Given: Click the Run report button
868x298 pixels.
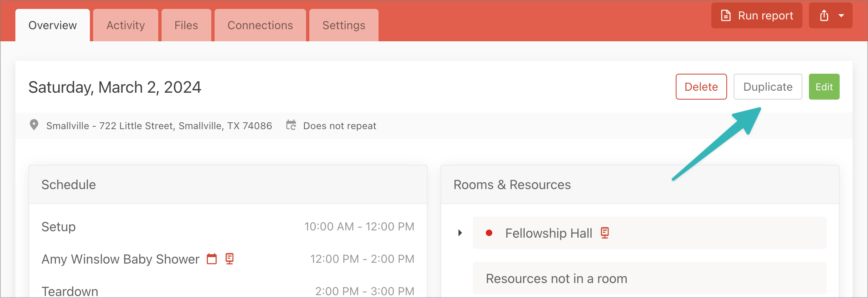Looking at the screenshot, I should 757,15.
